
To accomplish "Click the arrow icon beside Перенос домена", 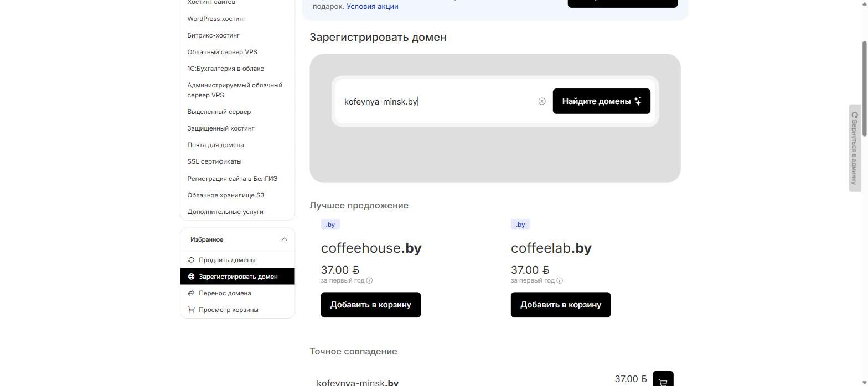I will 192,293.
